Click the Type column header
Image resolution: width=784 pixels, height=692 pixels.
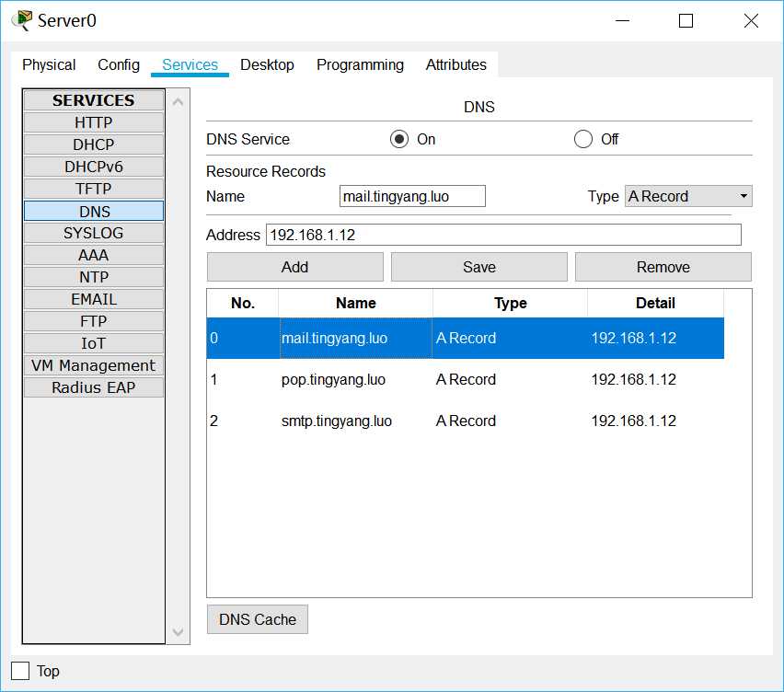(x=510, y=303)
